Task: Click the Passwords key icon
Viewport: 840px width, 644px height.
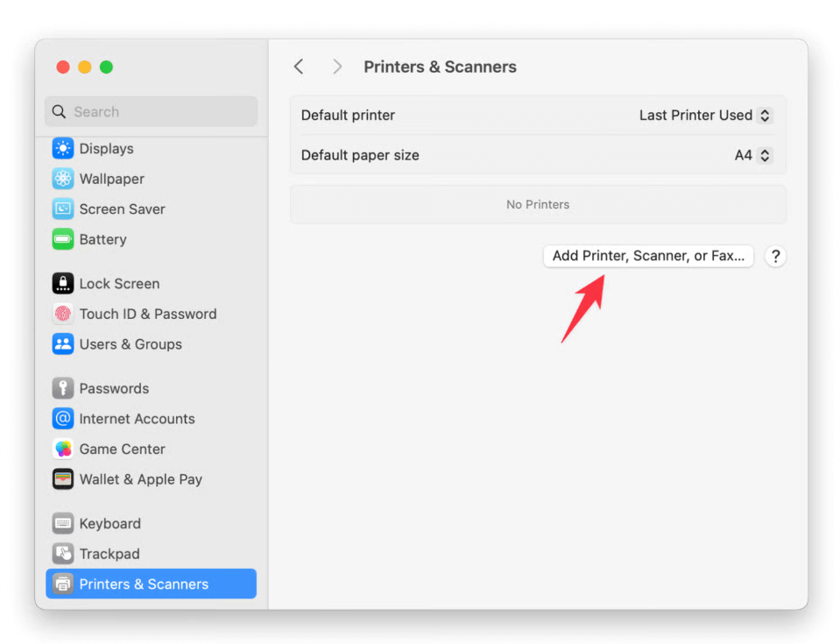Action: click(x=63, y=388)
